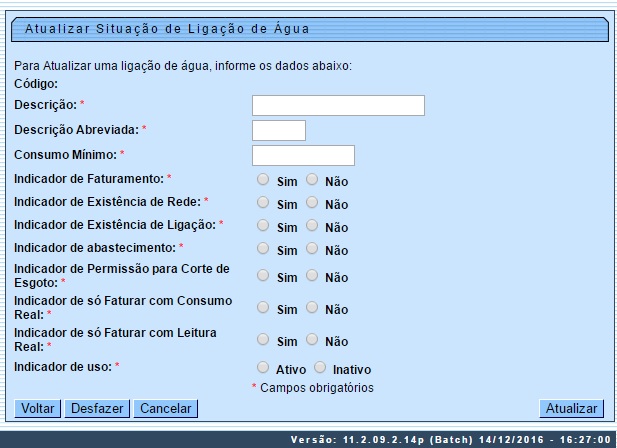This screenshot has width=617, height=448.
Task: Click the Cancelar button
Action: pyautogui.click(x=165, y=408)
